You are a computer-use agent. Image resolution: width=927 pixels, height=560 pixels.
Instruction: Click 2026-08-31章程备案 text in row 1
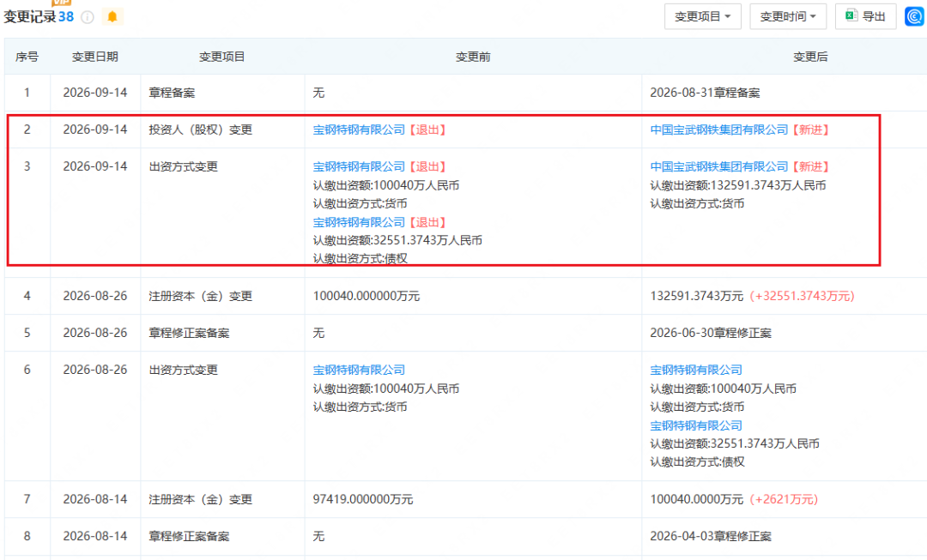705,93
